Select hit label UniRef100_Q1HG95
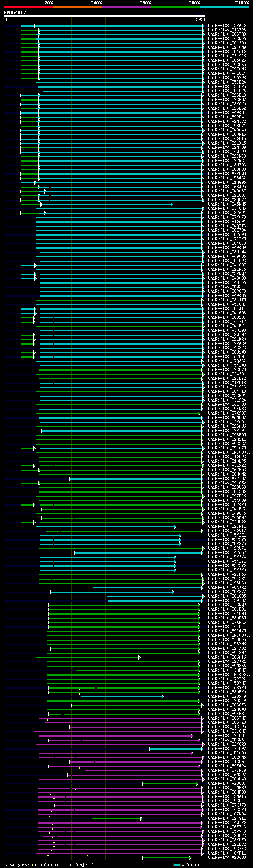This screenshot has width=253, height=868. click(x=227, y=183)
